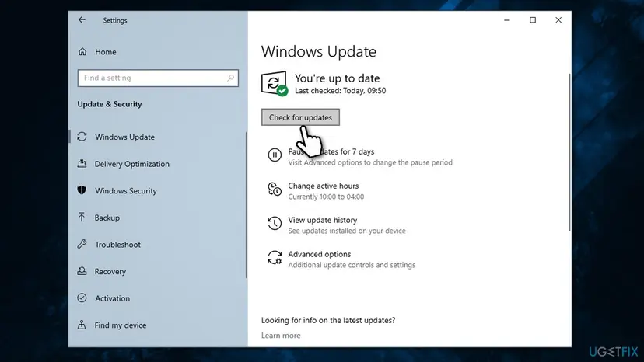Click the main pane vertical scrollbar
The image size is (644, 362).
click(569, 152)
